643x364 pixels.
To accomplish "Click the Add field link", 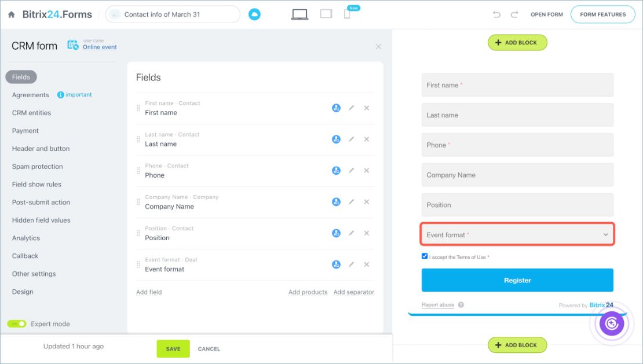I will point(149,292).
